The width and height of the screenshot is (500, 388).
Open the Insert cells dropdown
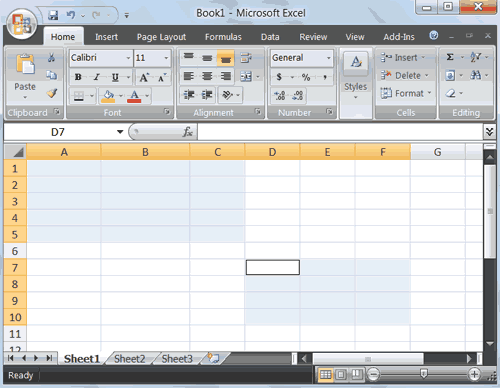423,57
